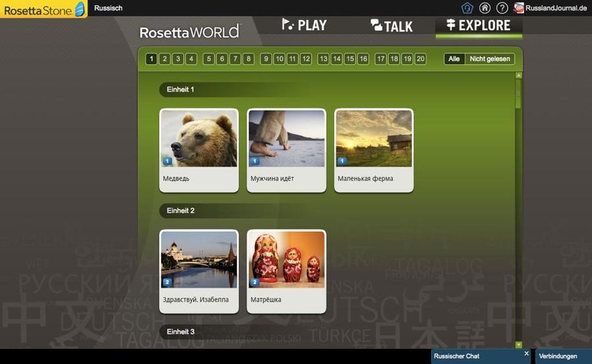Select unit number 1
This screenshot has height=364, width=592.
pos(151,59)
